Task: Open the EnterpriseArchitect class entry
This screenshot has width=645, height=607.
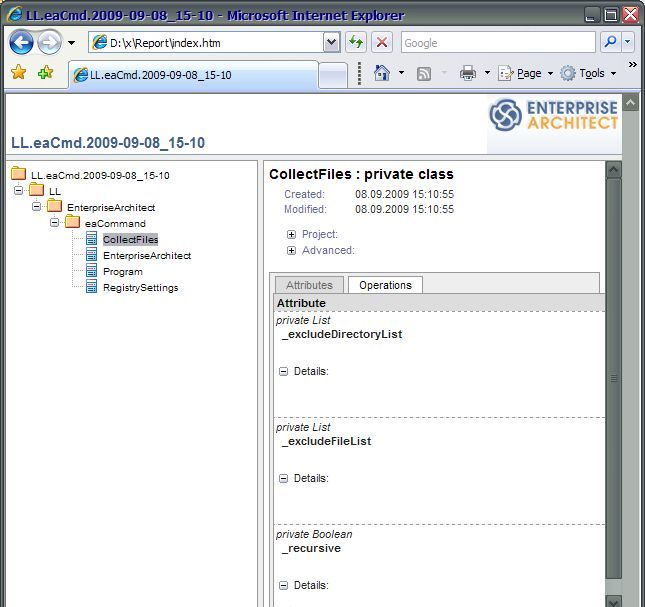Action: tap(147, 256)
